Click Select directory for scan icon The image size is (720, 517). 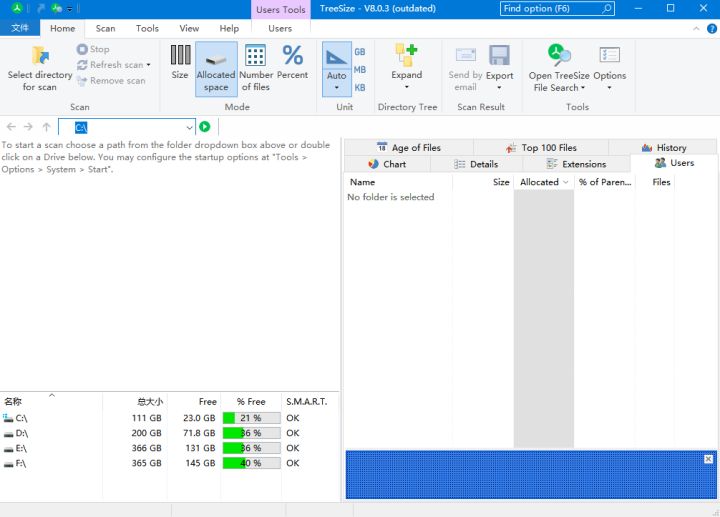[40, 56]
